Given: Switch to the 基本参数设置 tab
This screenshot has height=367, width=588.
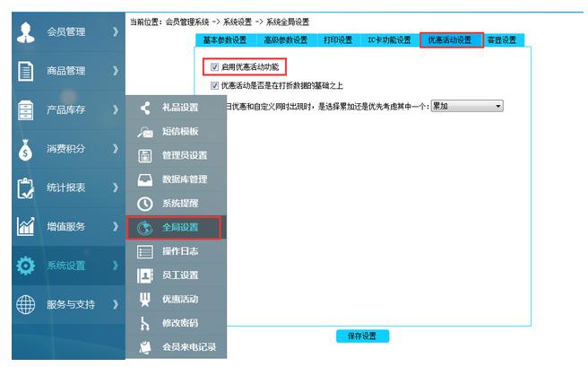Looking at the screenshot, I should click(x=223, y=40).
